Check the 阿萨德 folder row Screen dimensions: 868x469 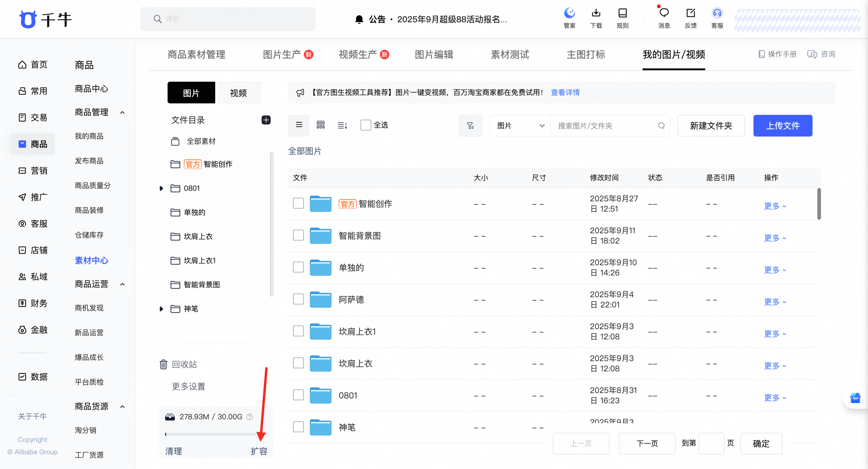pos(298,299)
